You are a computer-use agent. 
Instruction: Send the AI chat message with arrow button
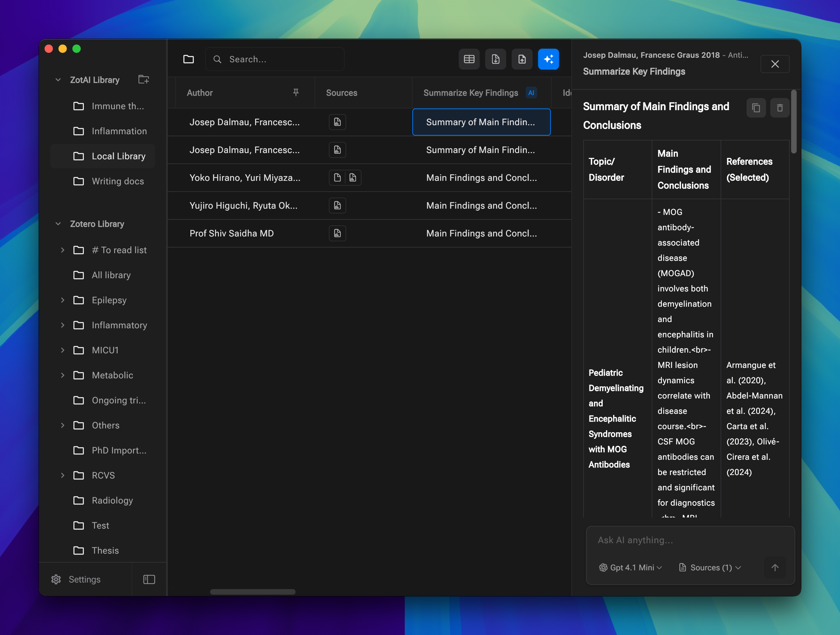click(775, 568)
